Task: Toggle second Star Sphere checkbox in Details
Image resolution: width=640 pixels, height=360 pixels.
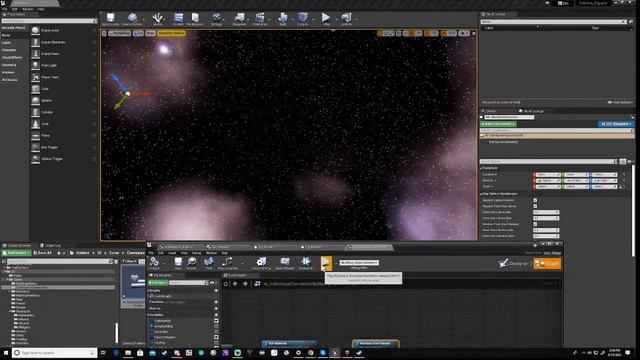Action: click(535, 206)
